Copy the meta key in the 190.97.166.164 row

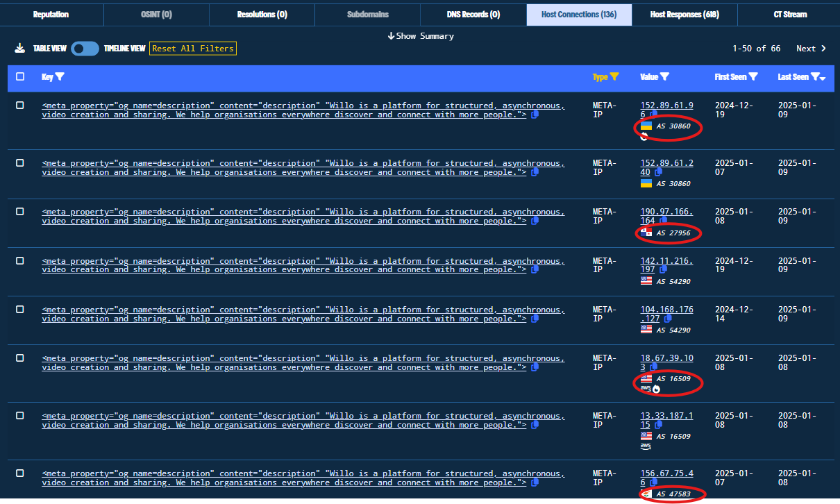pyautogui.click(x=535, y=221)
